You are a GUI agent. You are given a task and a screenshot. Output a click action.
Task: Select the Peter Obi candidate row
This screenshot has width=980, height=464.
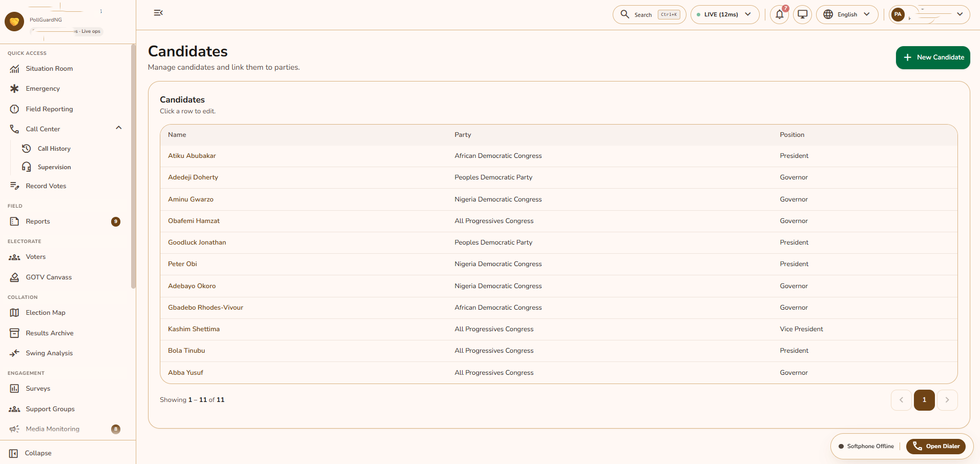(558, 264)
